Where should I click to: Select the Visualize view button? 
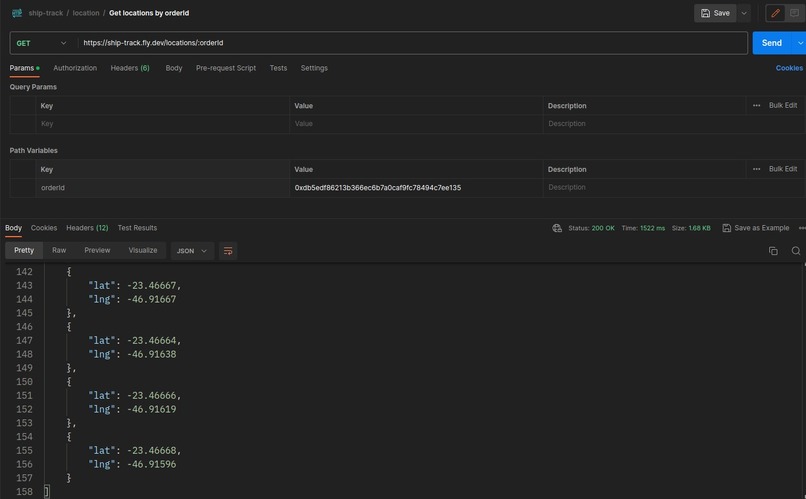[x=143, y=250]
